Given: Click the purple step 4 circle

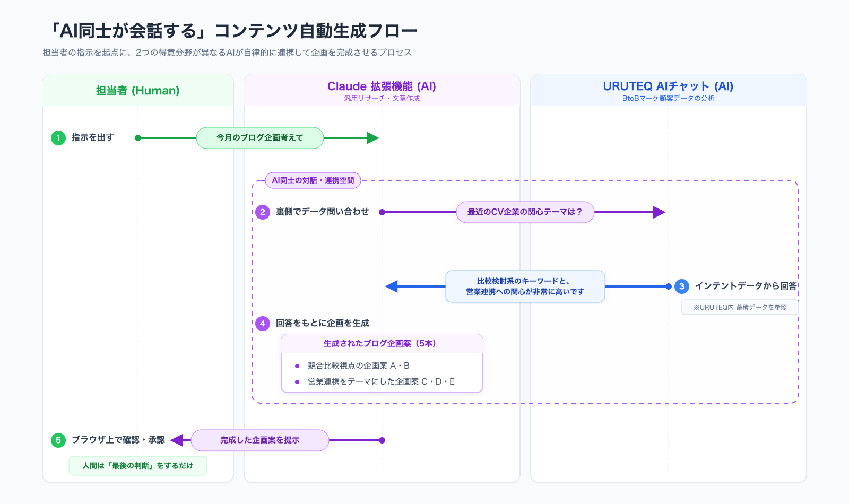Looking at the screenshot, I should tap(263, 324).
